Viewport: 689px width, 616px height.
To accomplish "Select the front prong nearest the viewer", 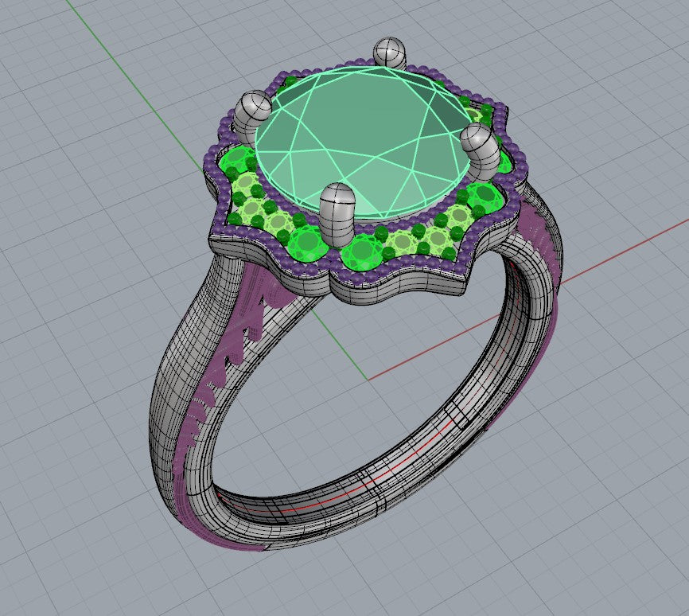I will coord(337,210).
